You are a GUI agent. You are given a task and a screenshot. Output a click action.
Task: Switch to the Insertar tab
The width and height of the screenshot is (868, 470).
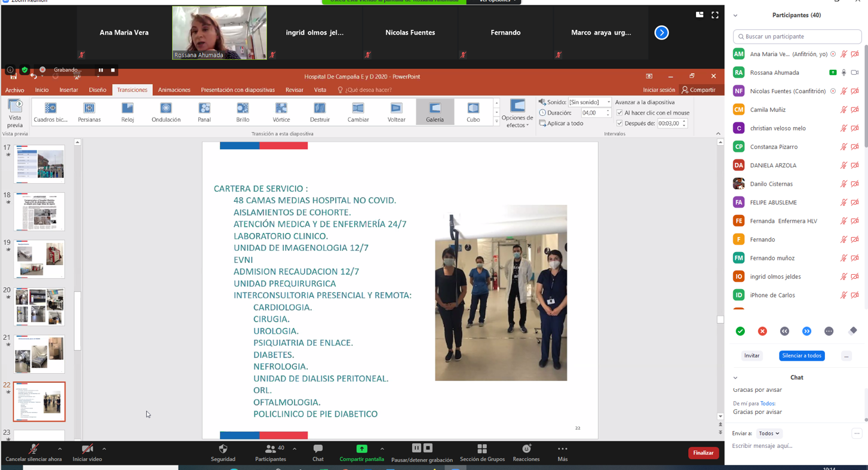[x=69, y=90]
